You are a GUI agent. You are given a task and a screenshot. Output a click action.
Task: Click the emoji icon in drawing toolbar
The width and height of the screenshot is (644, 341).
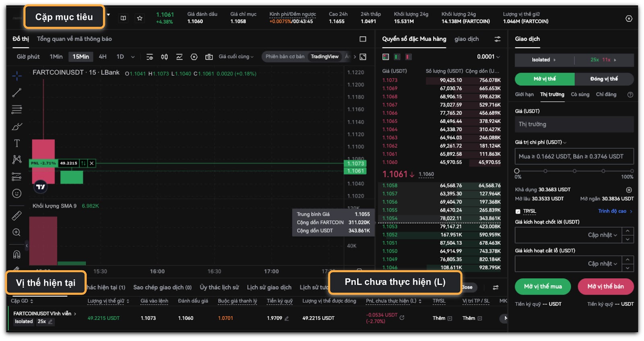[x=17, y=193]
